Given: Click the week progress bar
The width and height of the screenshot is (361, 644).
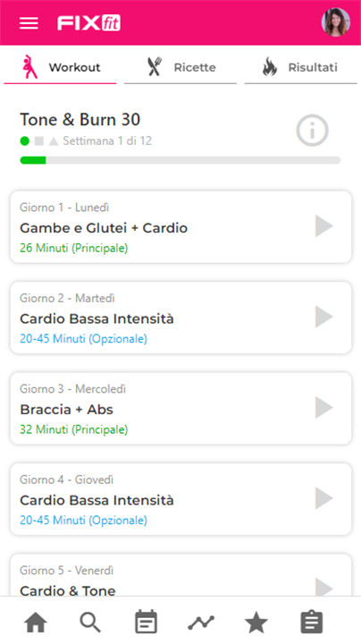Looking at the screenshot, I should click(x=180, y=160).
